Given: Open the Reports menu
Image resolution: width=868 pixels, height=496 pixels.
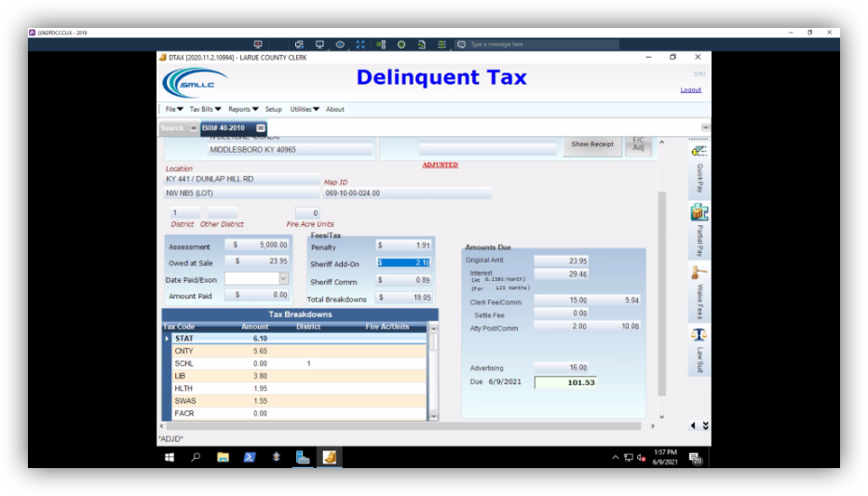Looking at the screenshot, I should tap(243, 110).
